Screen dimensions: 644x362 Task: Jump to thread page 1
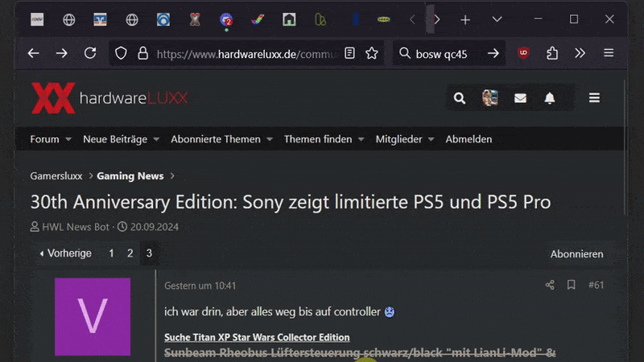(x=111, y=253)
